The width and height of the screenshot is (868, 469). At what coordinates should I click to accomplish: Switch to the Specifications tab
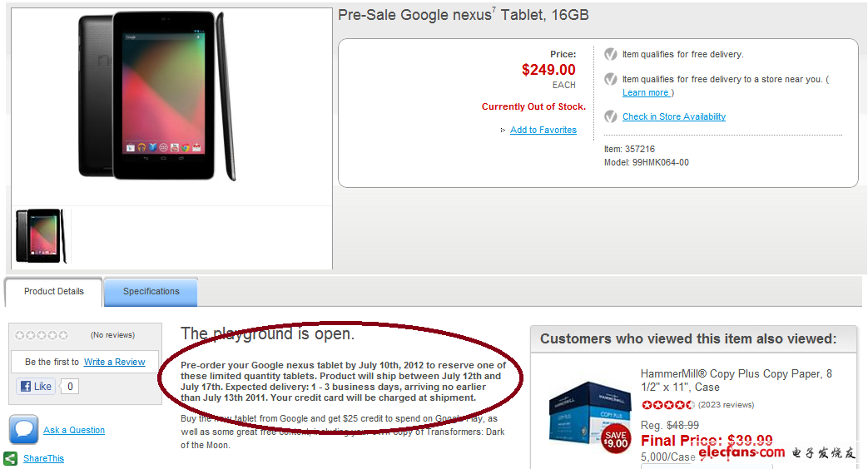[151, 292]
